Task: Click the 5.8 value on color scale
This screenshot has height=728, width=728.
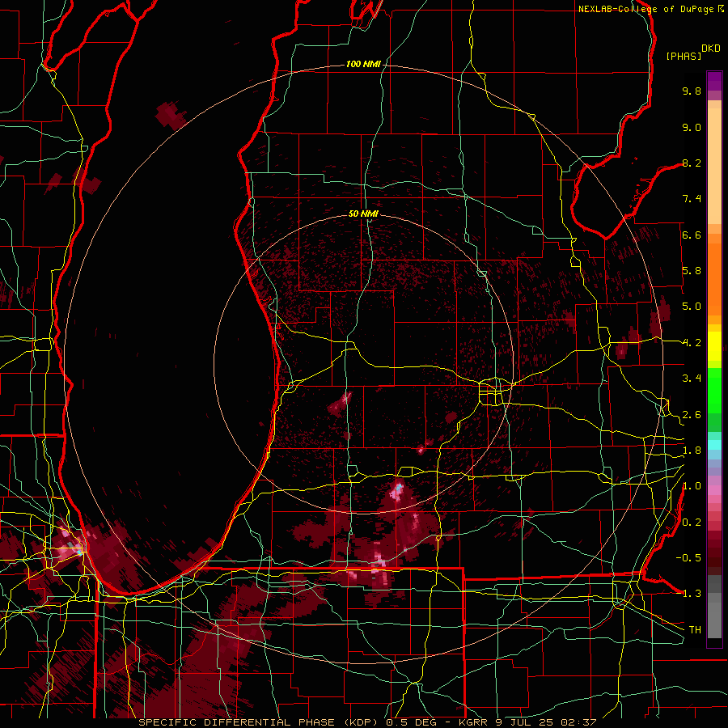Action: coord(692,271)
